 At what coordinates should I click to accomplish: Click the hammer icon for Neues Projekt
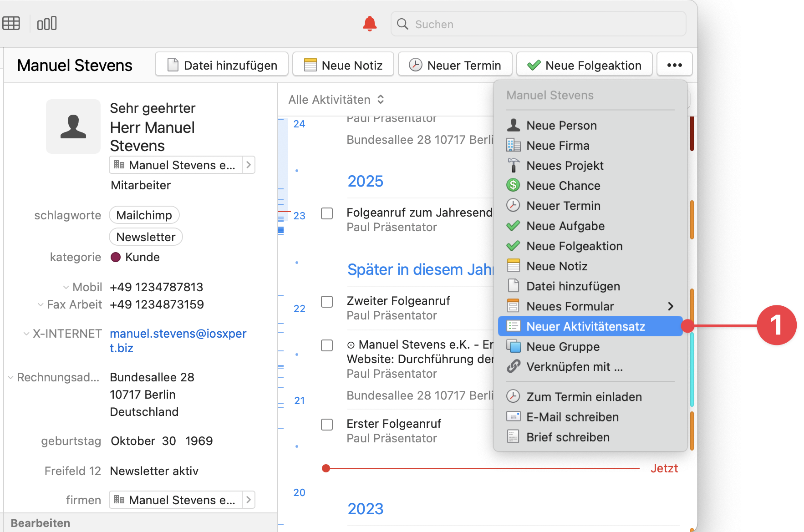pyautogui.click(x=513, y=166)
